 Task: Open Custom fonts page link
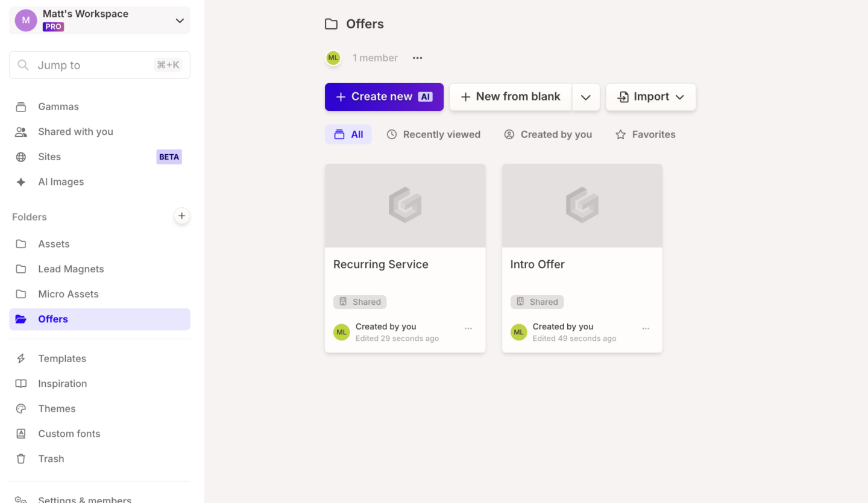point(99,434)
